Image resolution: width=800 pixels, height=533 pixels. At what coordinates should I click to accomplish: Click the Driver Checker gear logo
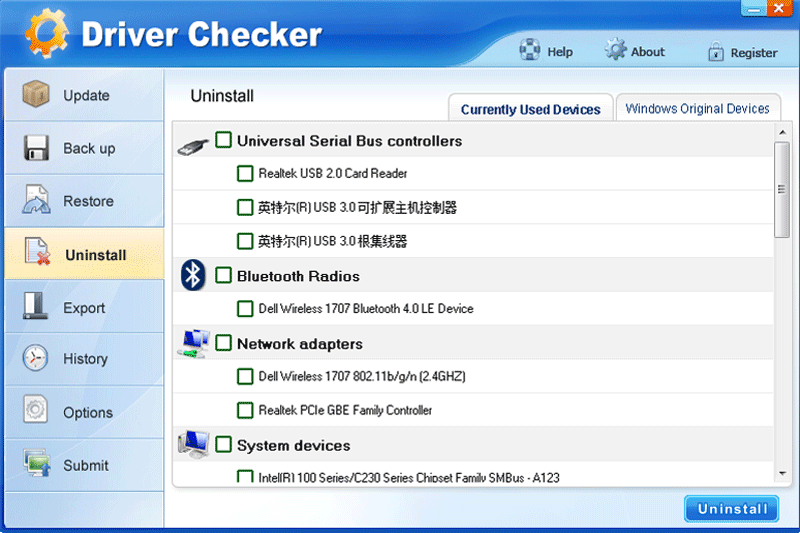coord(47,34)
